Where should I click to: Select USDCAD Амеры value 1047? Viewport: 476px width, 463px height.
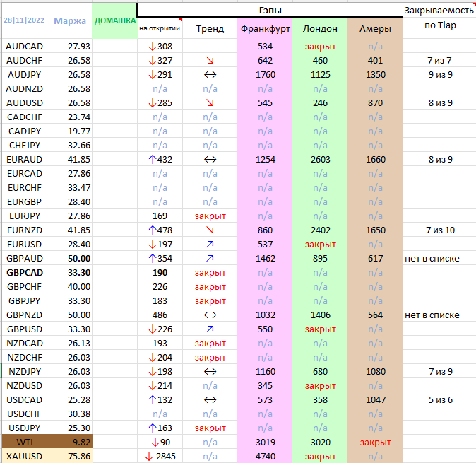pos(376,399)
